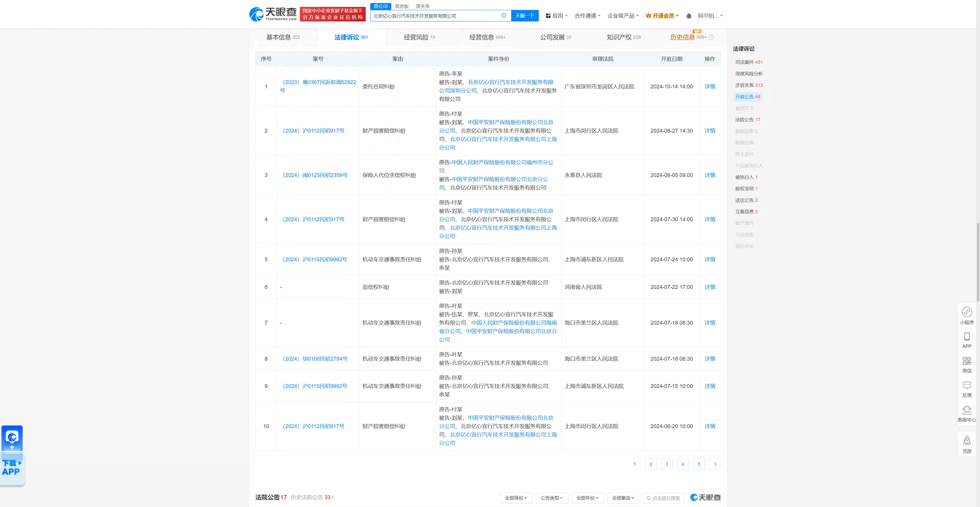The height and width of the screenshot is (507, 980).
Task: Open 详情 for the 河南省人民法院 row
Action: pyautogui.click(x=709, y=287)
